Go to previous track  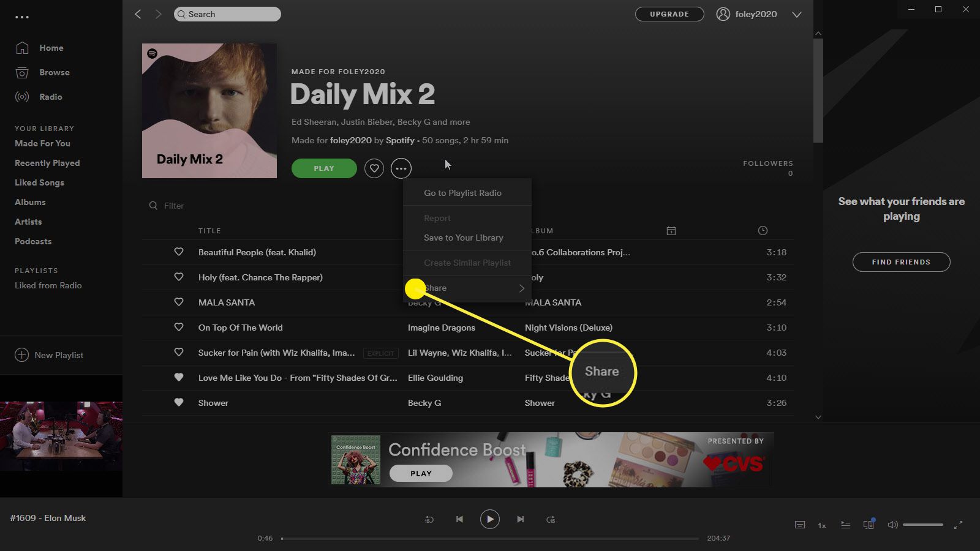[x=459, y=519]
